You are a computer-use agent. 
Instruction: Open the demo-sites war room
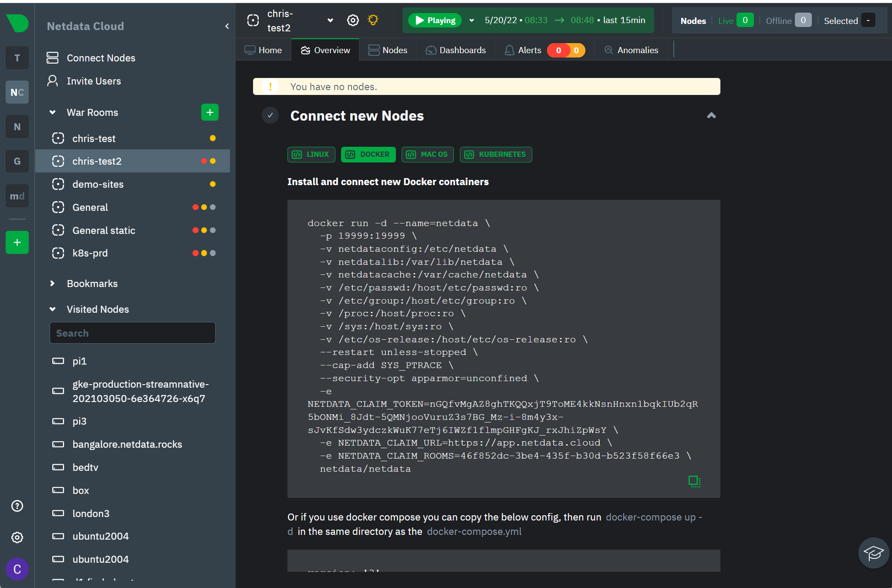pyautogui.click(x=132, y=184)
